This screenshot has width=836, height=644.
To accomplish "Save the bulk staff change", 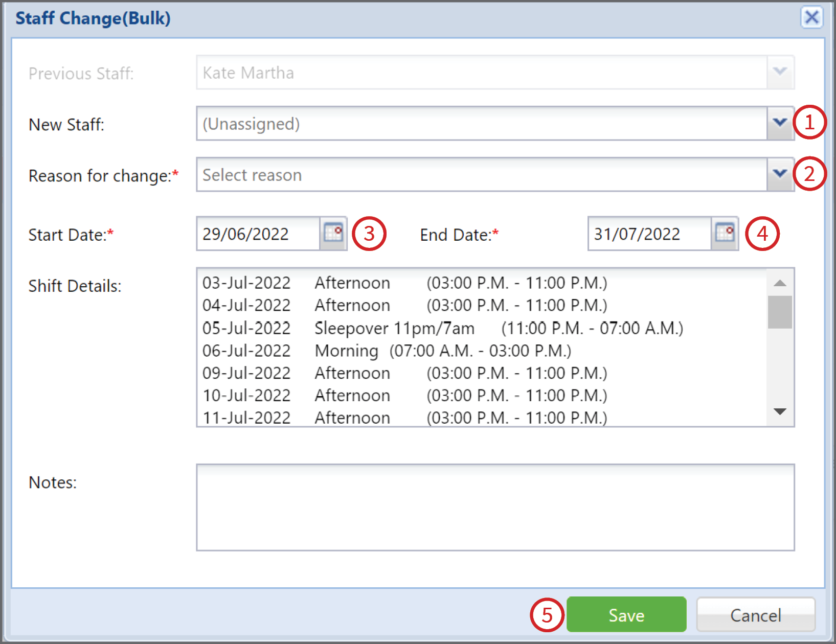I will (x=626, y=614).
